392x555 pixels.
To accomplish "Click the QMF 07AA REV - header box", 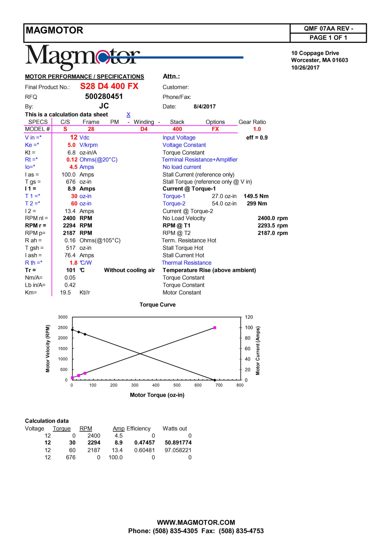I will click(x=328, y=28).
